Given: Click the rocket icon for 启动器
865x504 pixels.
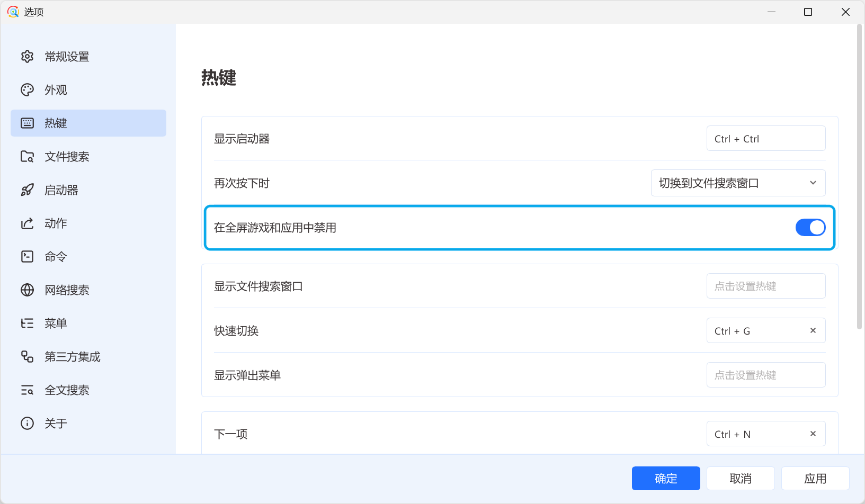Looking at the screenshot, I should (27, 190).
